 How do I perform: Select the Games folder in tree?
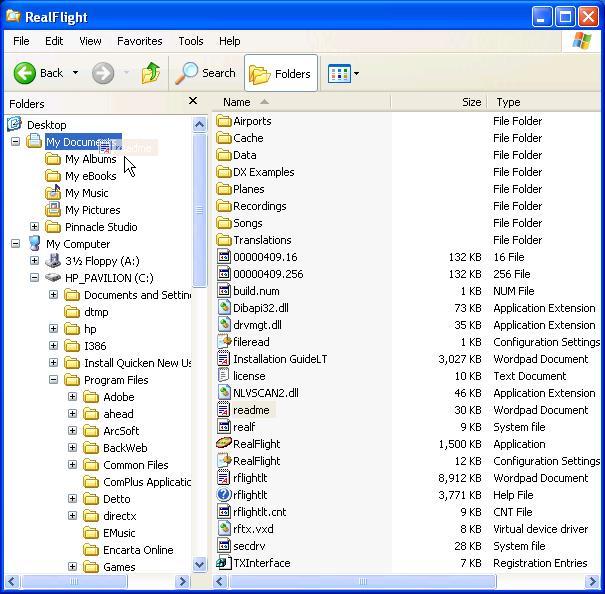tap(119, 567)
